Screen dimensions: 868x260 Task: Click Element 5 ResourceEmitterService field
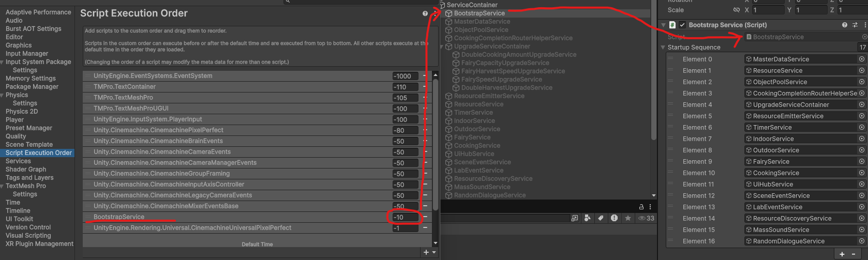coord(805,116)
